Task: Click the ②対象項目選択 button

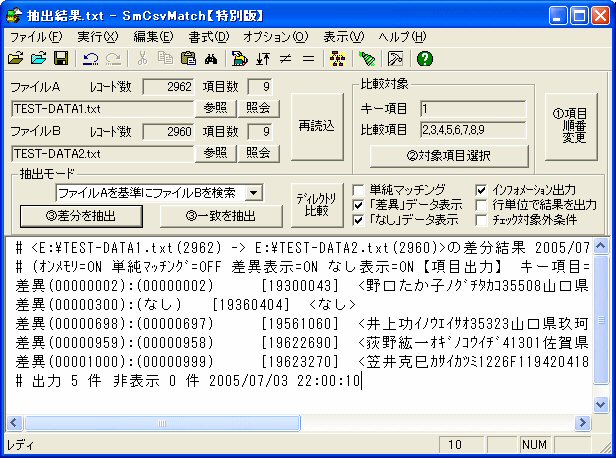Action: point(448,155)
